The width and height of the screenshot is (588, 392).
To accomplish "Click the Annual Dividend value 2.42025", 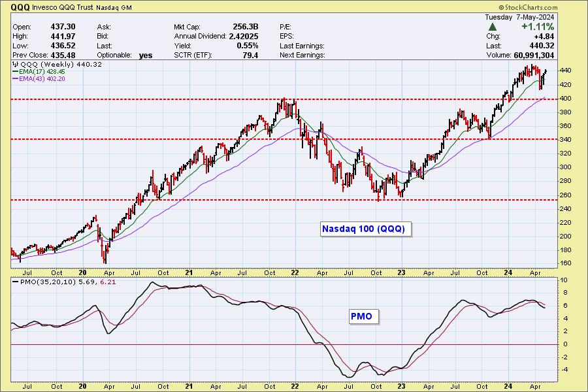I will [x=244, y=37].
